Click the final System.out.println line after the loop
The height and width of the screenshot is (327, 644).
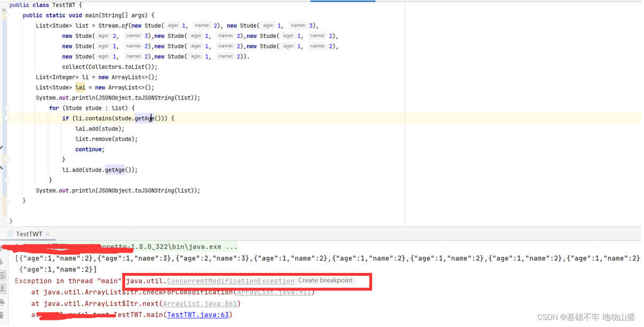pos(118,191)
